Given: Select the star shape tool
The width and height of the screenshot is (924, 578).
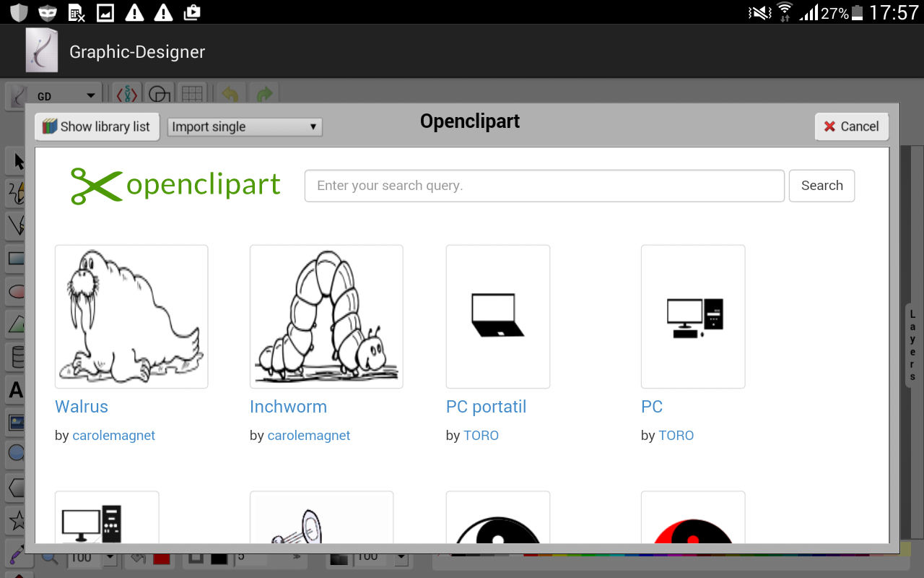Looking at the screenshot, I should point(17,520).
